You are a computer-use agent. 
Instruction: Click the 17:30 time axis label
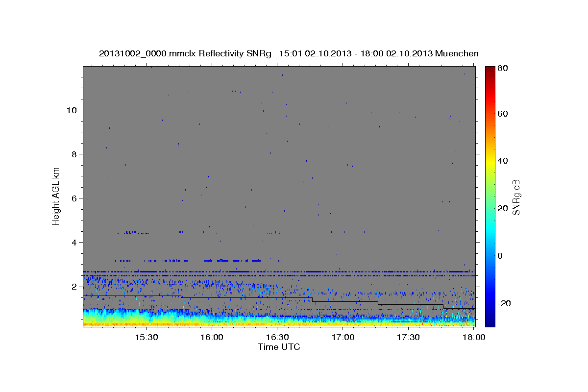[408, 338]
